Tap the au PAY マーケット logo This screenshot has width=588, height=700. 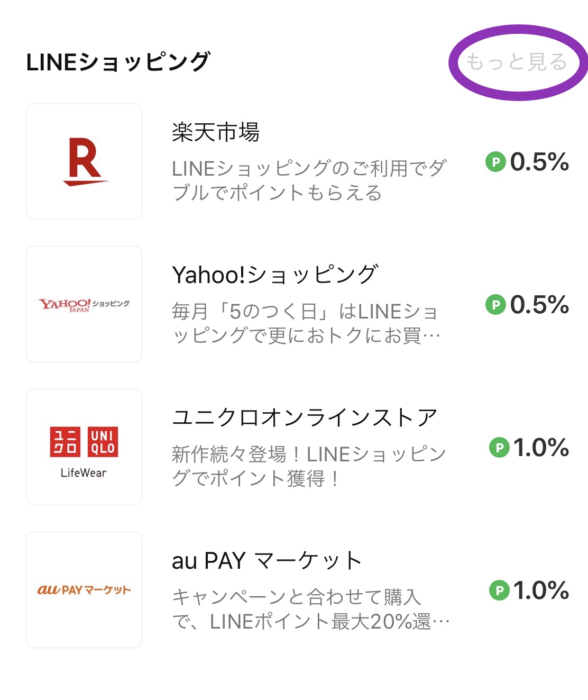84,590
